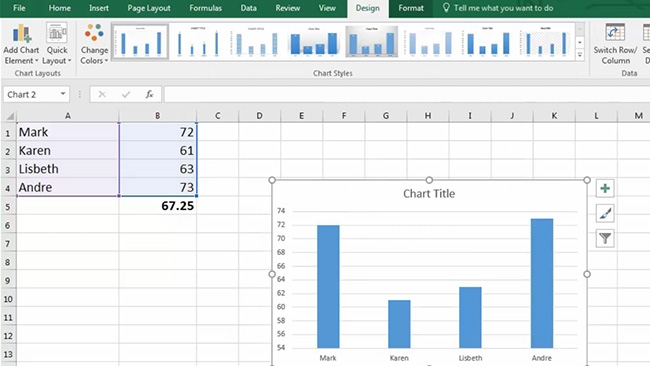Select cell with value 63

coord(158,169)
